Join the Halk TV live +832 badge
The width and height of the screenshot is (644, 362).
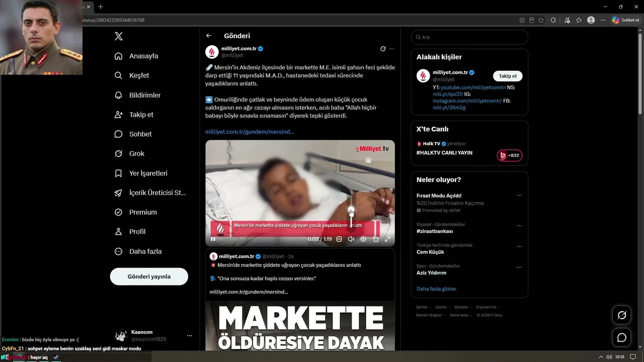pyautogui.click(x=510, y=155)
